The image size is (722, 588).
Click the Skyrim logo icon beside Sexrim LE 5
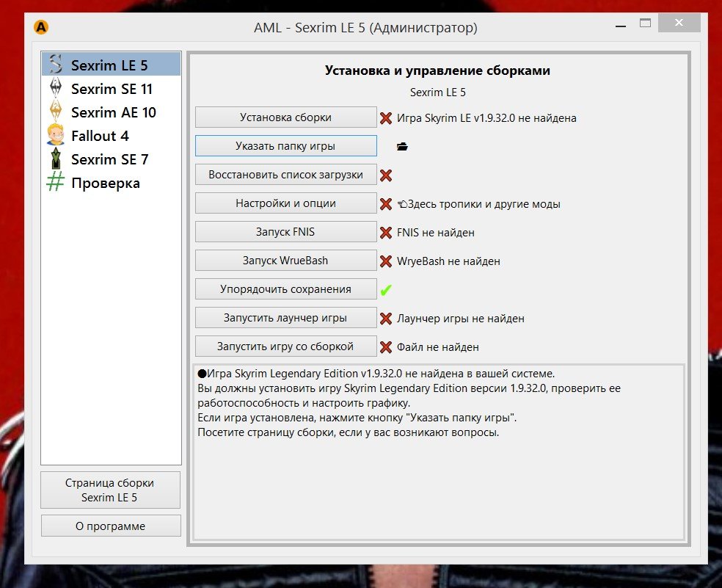[55, 65]
